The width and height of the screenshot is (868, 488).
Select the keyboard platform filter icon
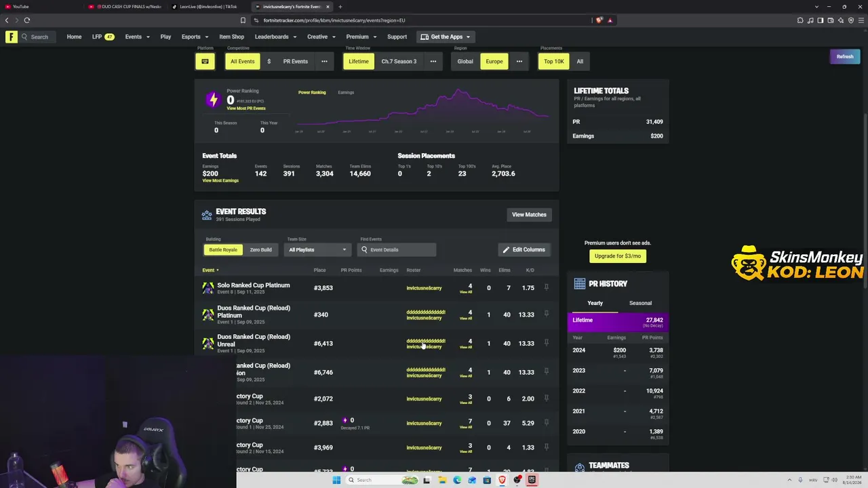(x=205, y=61)
